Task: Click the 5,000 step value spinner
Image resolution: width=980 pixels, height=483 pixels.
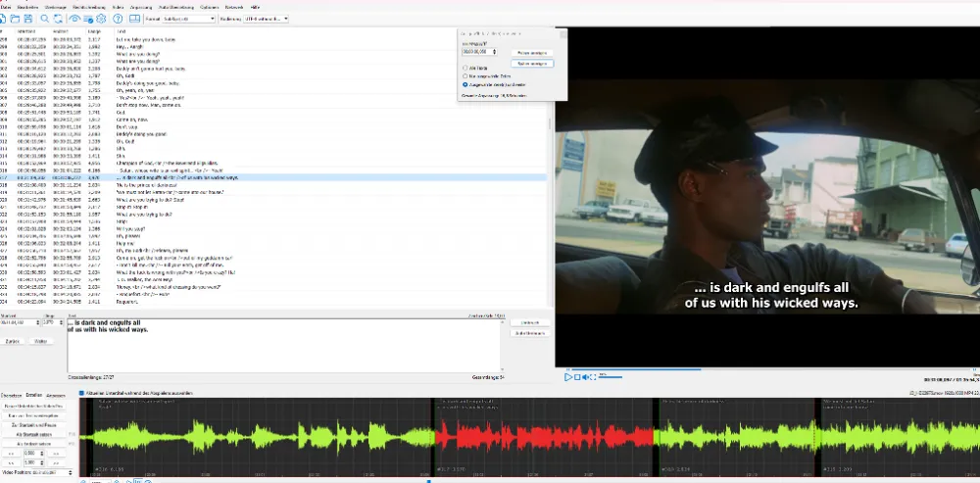Action: [x=42, y=463]
